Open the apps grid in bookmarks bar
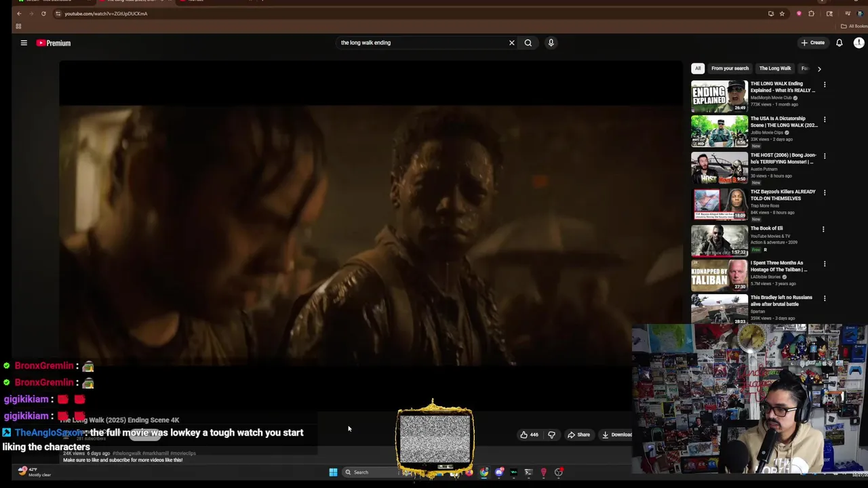868x488 pixels. click(18, 26)
